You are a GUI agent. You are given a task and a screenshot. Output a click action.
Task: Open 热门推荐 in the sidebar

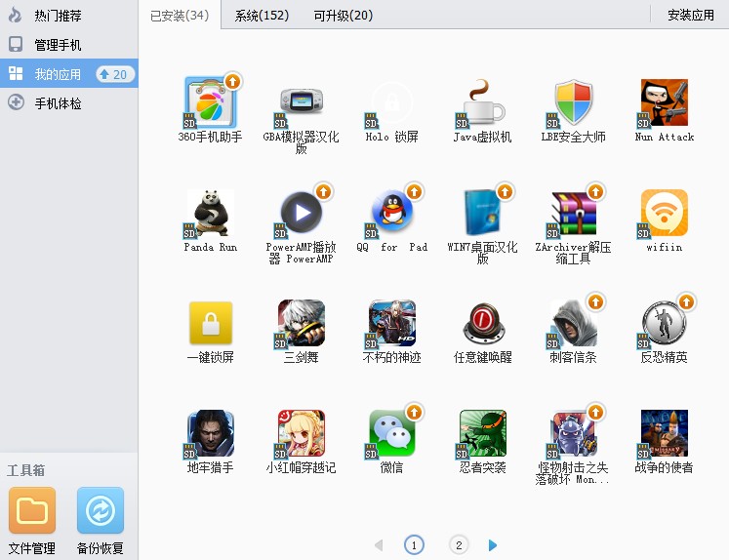click(x=69, y=16)
